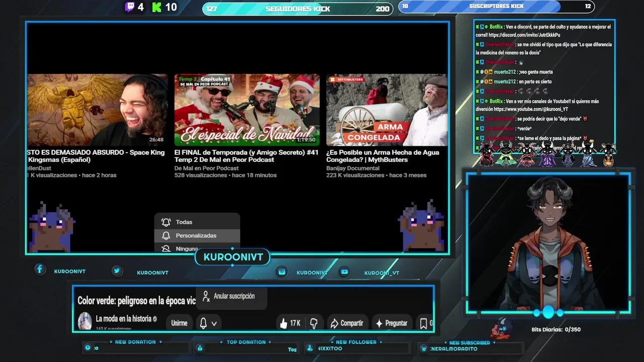Click the Unirme button
The width and height of the screenshot is (644, 362).
[x=179, y=323]
